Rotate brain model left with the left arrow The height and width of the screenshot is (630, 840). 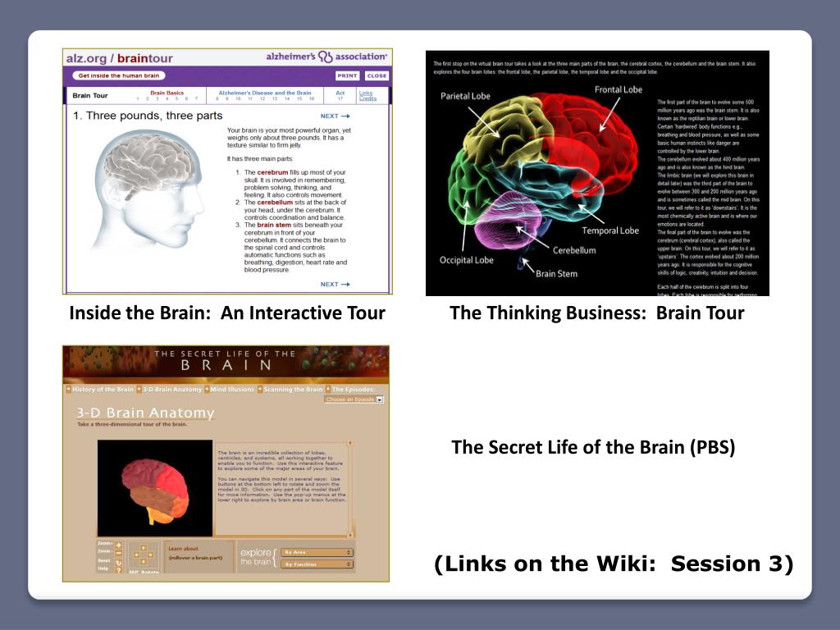[x=136, y=555]
